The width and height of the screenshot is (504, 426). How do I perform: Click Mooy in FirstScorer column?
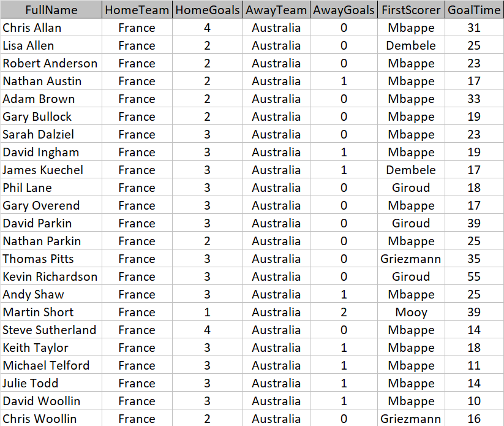(411, 312)
